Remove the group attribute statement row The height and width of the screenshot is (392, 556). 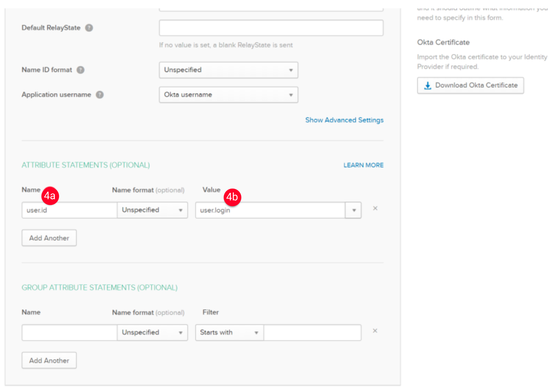[x=375, y=331]
